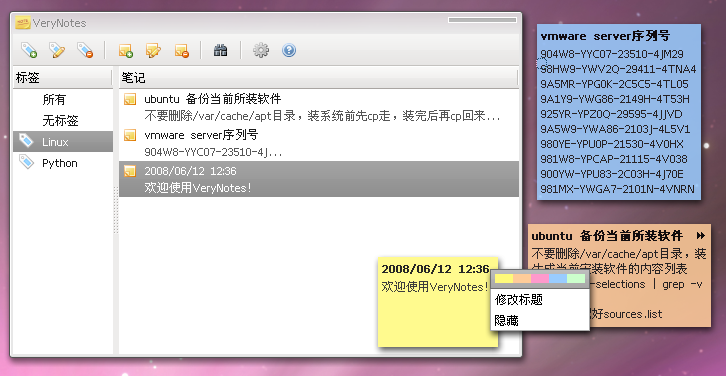Click the 笔记 column header
Screen dimensions: 726x376
click(319, 78)
